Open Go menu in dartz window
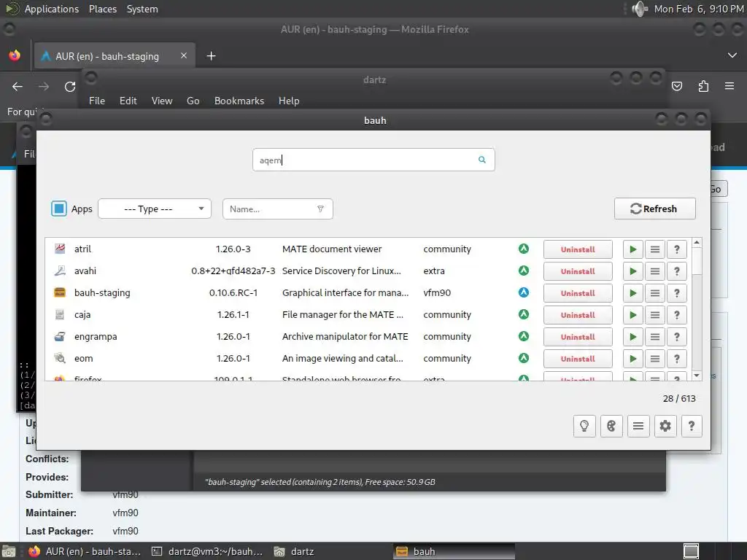The height and width of the screenshot is (560, 747). 193,101
